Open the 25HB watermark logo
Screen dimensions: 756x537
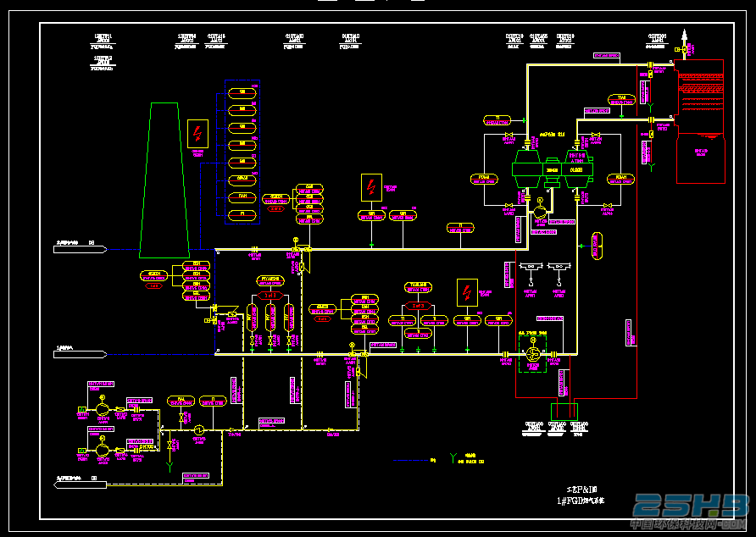[x=690, y=507]
